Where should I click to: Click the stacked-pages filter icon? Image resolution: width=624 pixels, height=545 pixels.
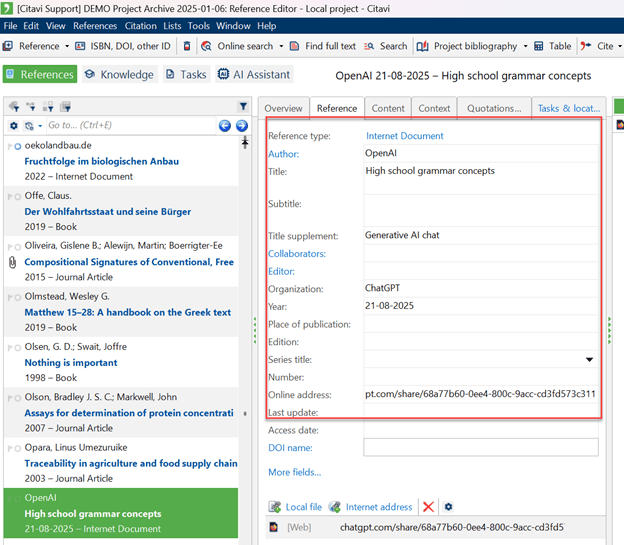[x=65, y=106]
